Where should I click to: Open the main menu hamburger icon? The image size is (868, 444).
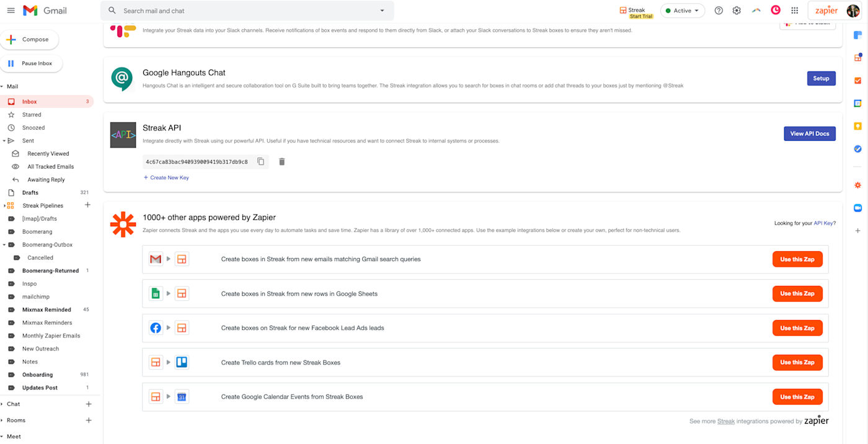11,11
